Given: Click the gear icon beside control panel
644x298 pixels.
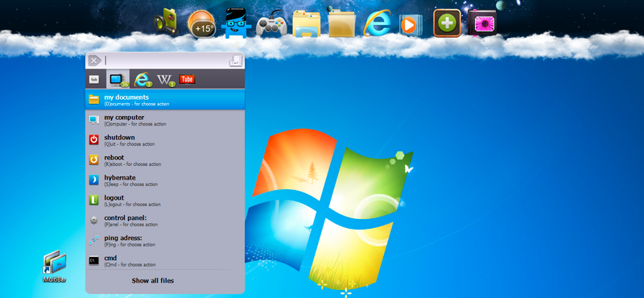Looking at the screenshot, I should 94,221.
